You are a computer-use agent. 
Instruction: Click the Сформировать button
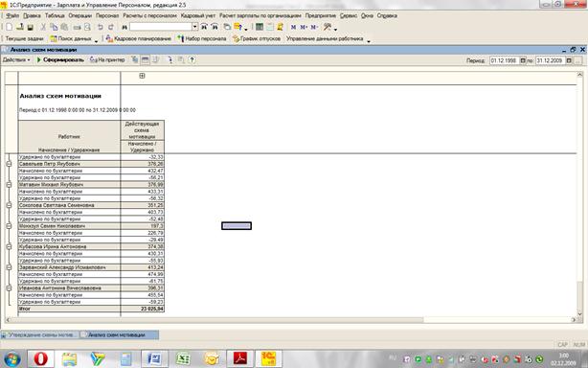click(x=60, y=59)
